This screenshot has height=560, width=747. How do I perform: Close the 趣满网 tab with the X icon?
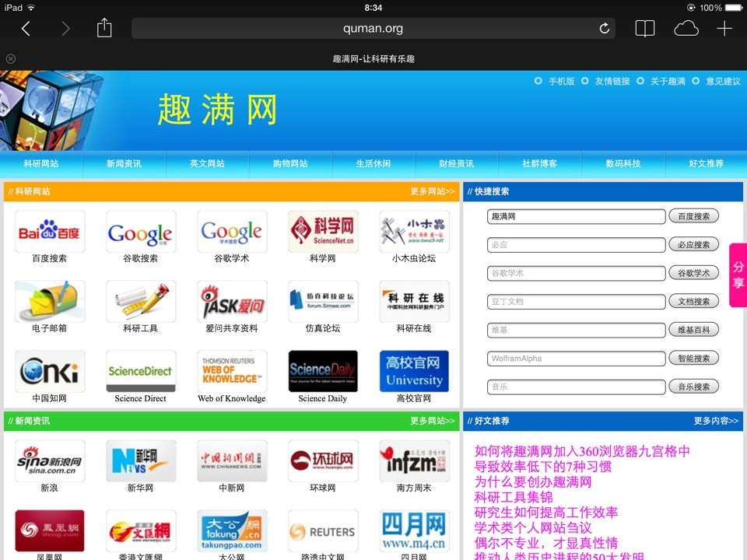tap(10, 58)
